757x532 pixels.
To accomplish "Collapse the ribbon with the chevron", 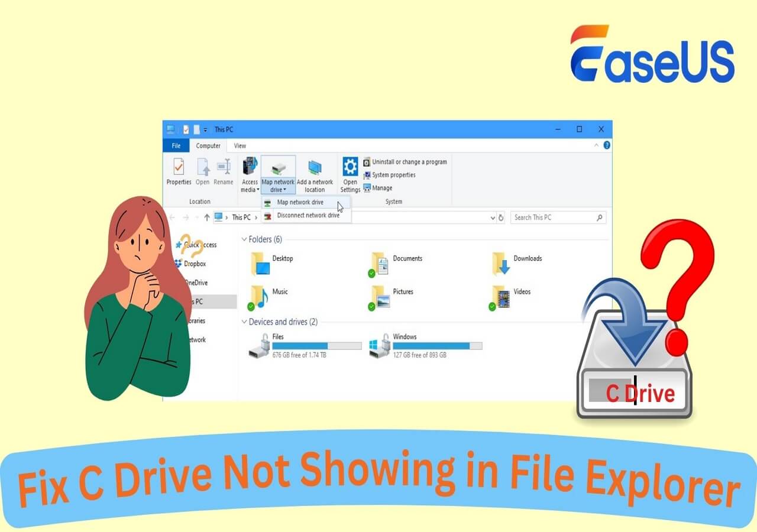I will (596, 145).
